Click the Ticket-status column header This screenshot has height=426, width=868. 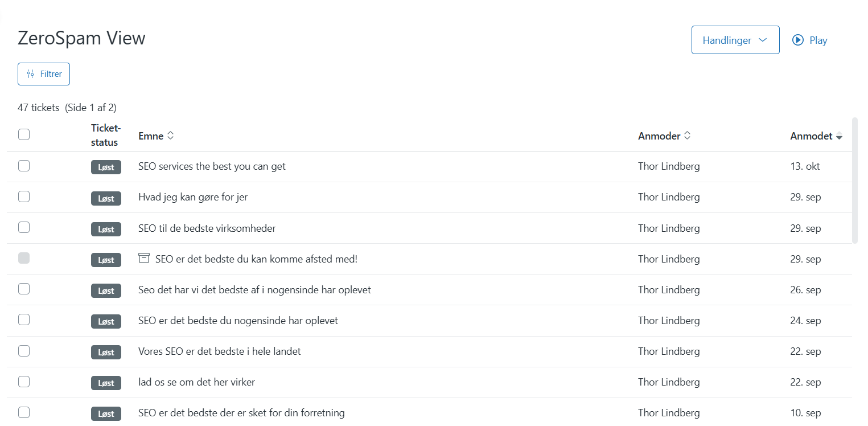point(105,135)
